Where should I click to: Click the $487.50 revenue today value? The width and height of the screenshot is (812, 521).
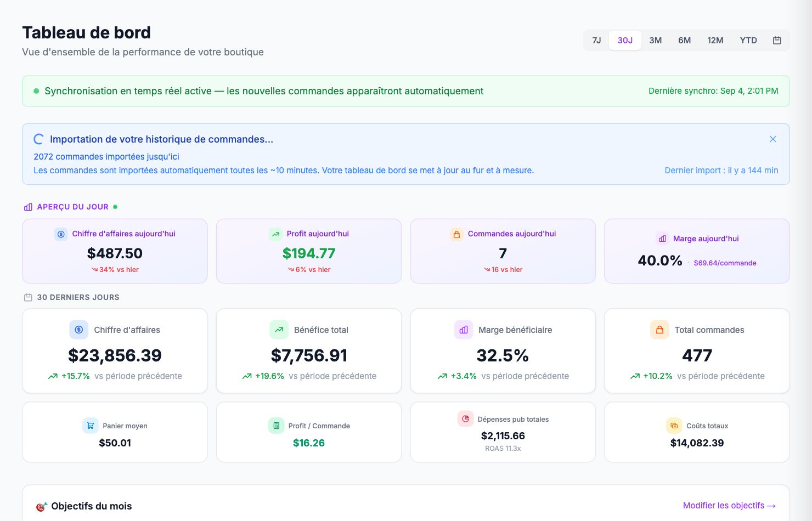(115, 253)
